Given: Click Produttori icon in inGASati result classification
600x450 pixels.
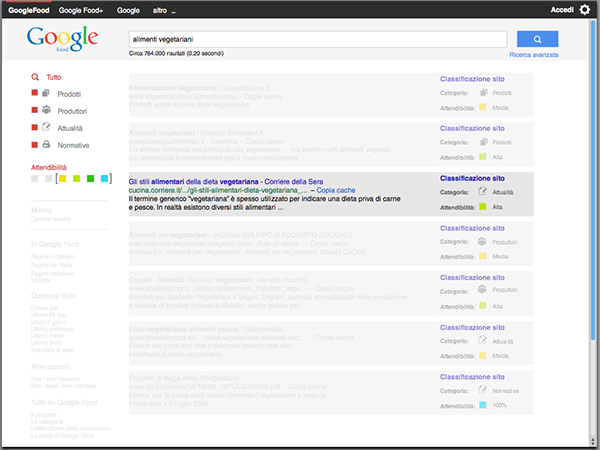Looking at the screenshot, I should (x=482, y=241).
